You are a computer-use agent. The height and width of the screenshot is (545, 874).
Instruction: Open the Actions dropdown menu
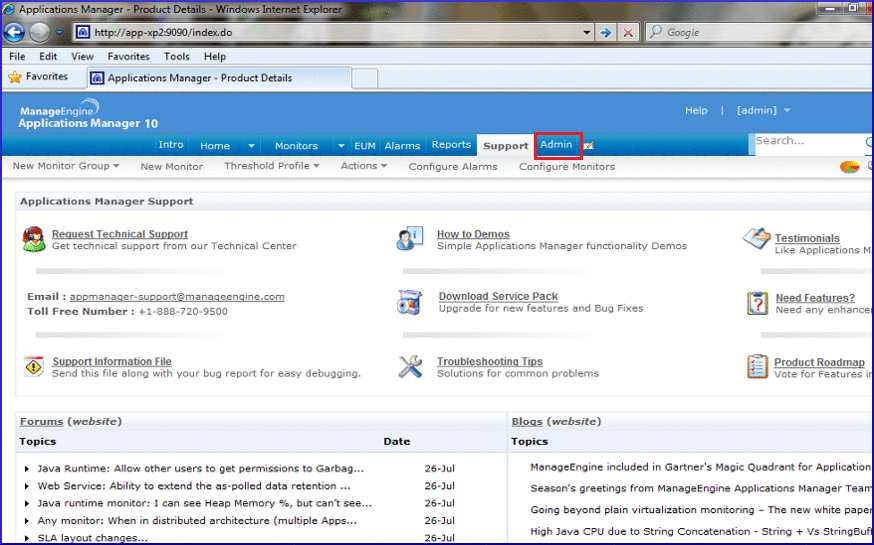(364, 166)
